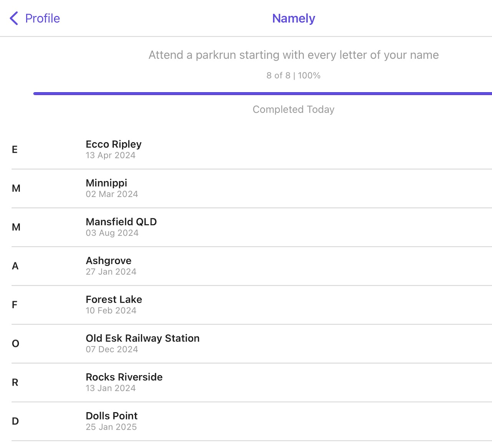Viewport: 492px width, 448px height.
Task: Click the letter D marker
Action: coord(15,421)
